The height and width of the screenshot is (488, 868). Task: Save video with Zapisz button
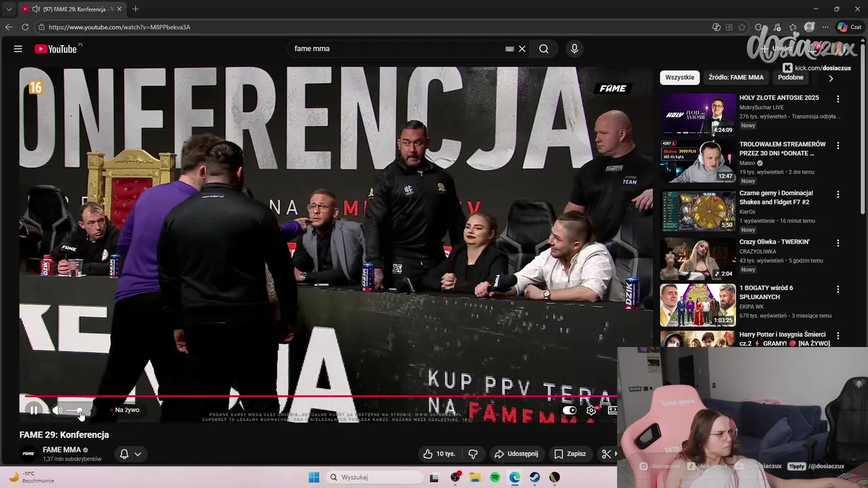pyautogui.click(x=570, y=454)
